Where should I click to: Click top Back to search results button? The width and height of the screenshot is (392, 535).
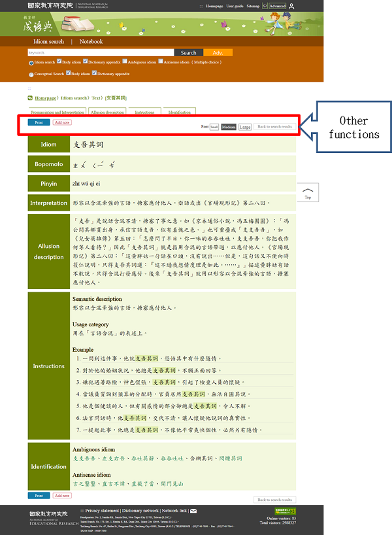[274, 127]
